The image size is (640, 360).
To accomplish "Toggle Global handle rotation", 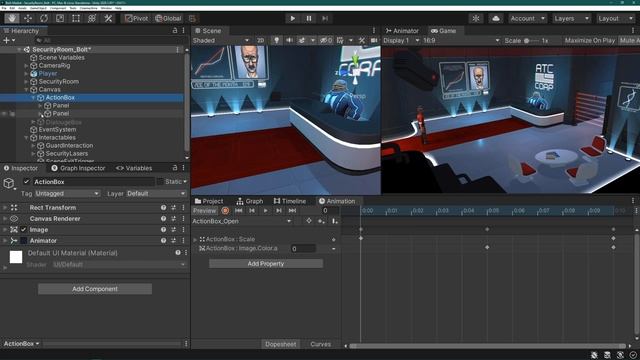I will click(168, 18).
